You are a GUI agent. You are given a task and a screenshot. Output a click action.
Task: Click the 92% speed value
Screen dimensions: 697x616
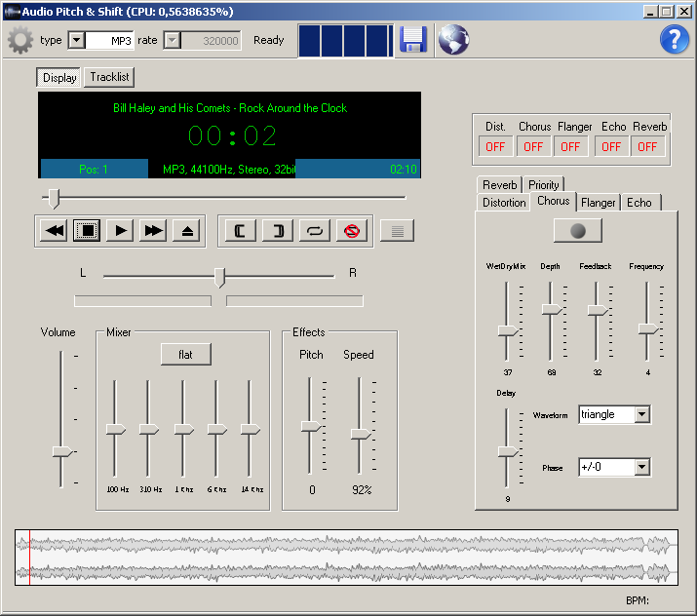[362, 489]
